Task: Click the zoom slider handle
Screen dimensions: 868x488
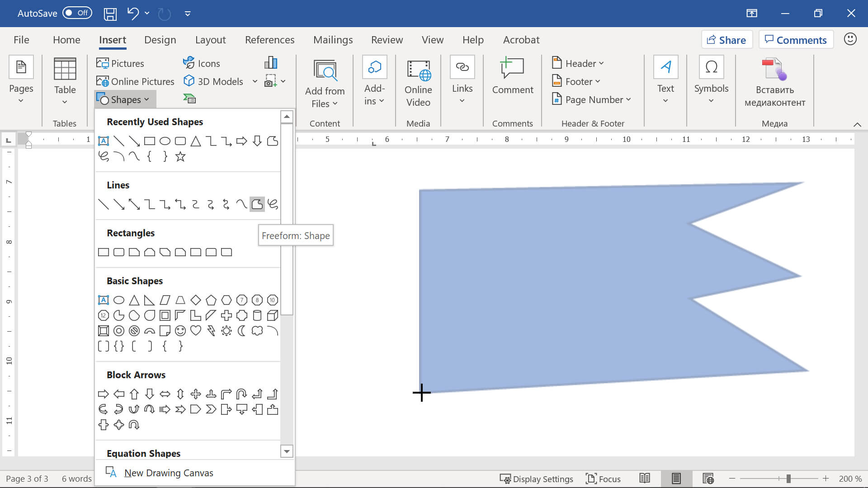Action: tap(788, 479)
